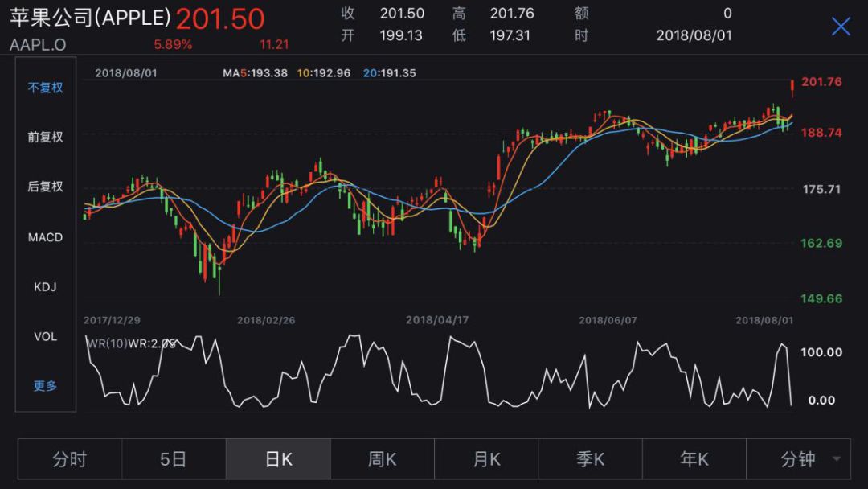The image size is (868, 489).
Task: Switch to 年K yearly chart tab
Action: click(694, 459)
